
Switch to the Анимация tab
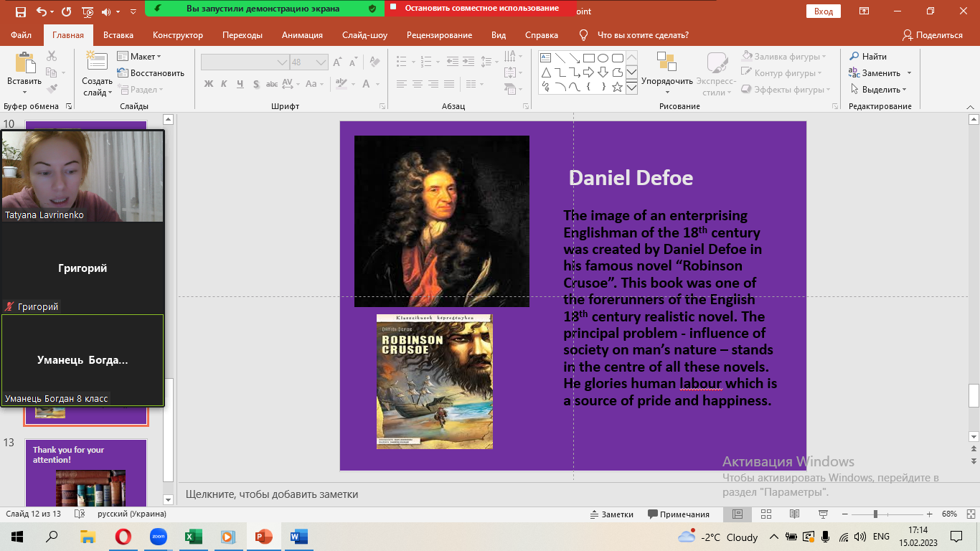coord(302,35)
